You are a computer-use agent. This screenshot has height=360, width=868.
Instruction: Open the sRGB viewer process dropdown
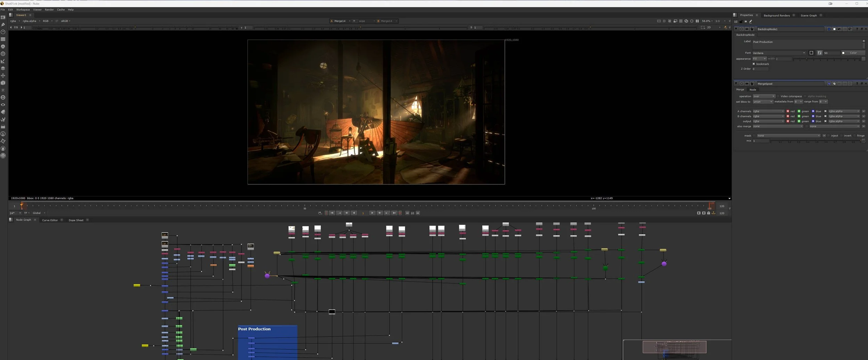[66, 21]
